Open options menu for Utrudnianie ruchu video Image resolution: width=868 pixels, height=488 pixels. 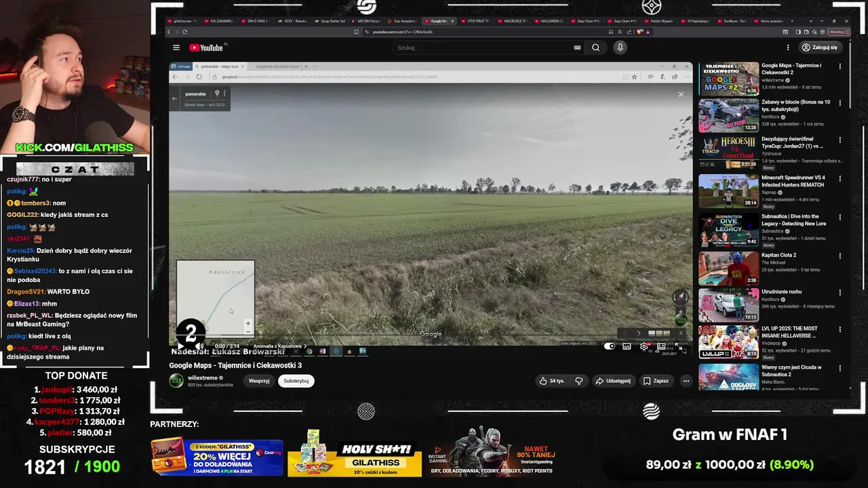840,293
